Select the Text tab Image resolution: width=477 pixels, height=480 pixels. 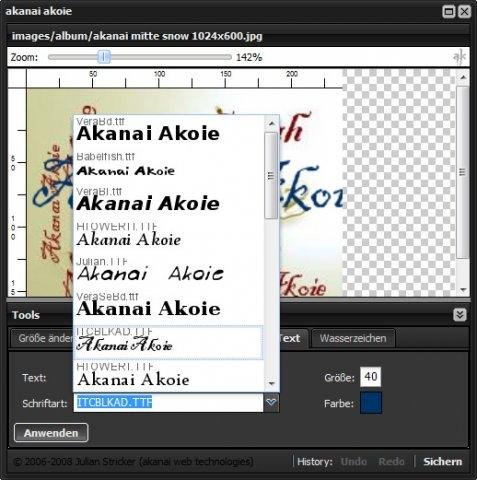pos(293,338)
